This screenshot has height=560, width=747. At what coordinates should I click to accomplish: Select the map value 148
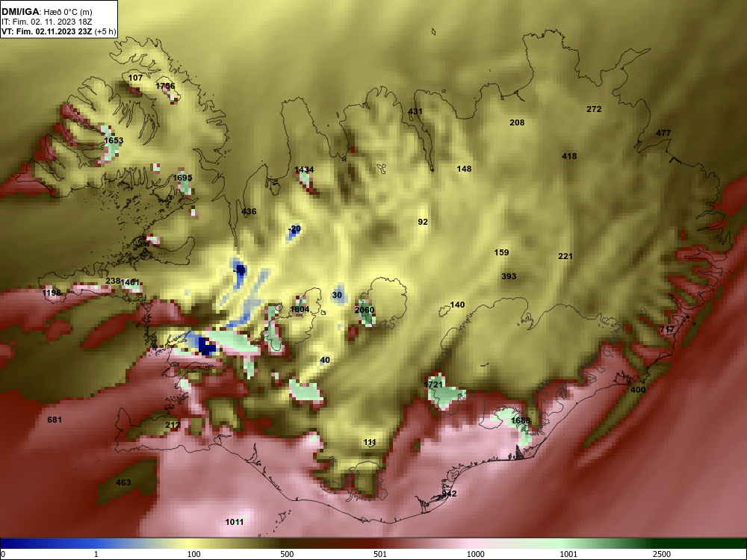(x=464, y=169)
